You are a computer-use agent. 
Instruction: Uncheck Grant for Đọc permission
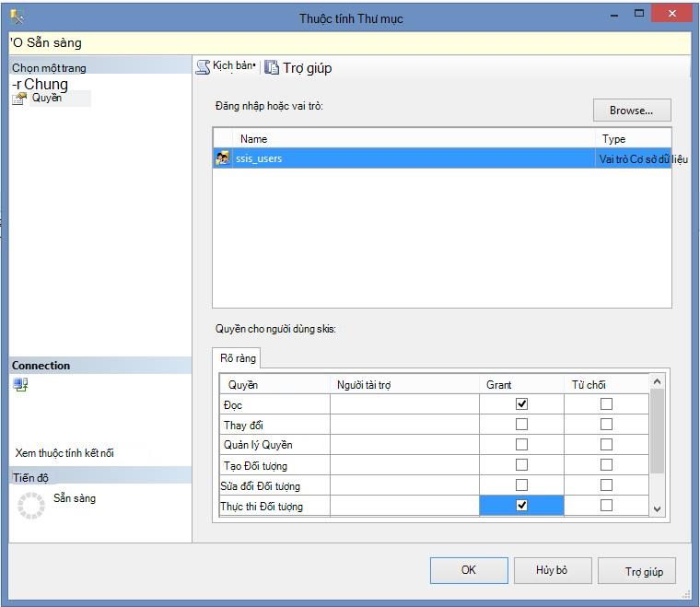pos(521,404)
